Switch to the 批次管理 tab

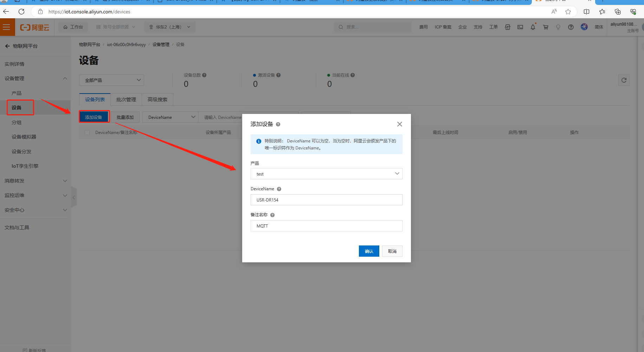pos(126,100)
